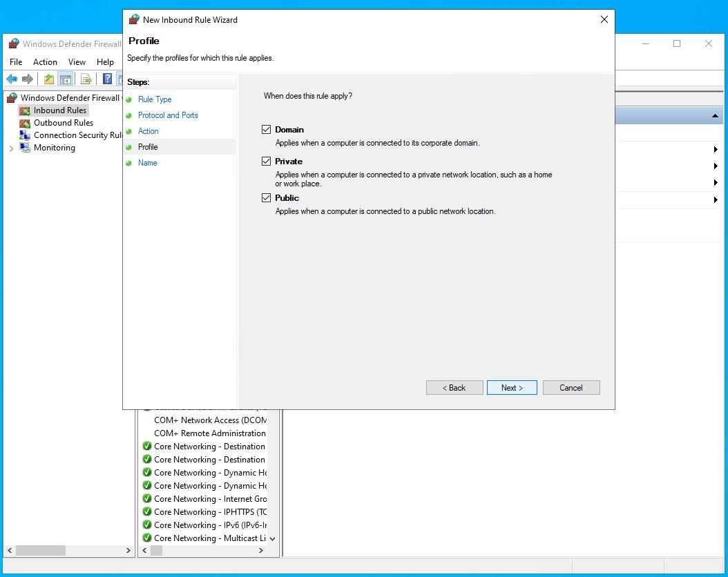The width and height of the screenshot is (728, 577).
Task: Open the View menu
Action: coord(77,62)
